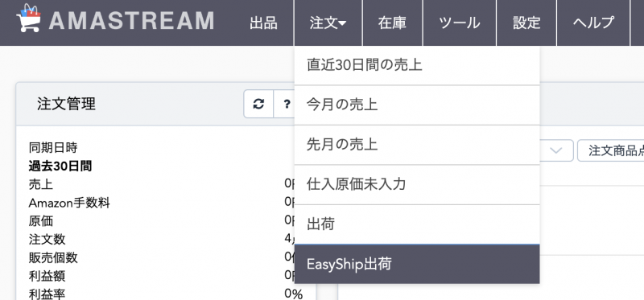The width and height of the screenshot is (644, 300).
Task: Click the 販売個数 row label
Action: (x=53, y=257)
